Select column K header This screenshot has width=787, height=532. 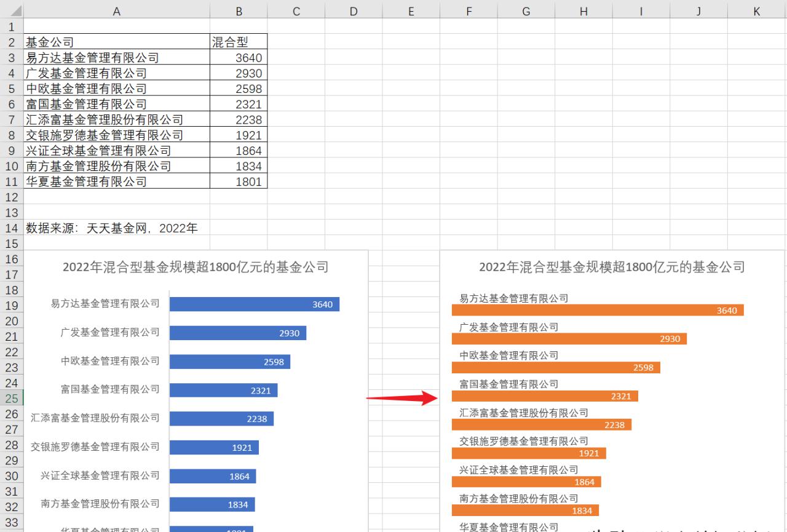757,12
